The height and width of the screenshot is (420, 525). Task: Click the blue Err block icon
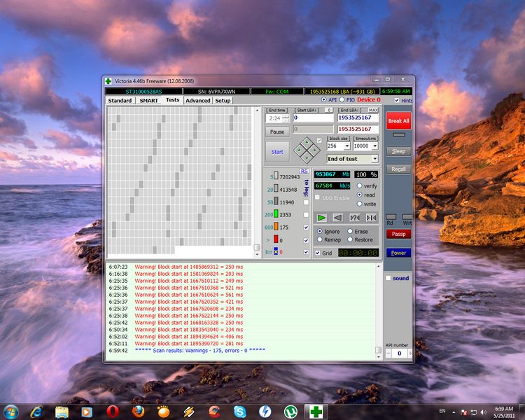pos(276,251)
